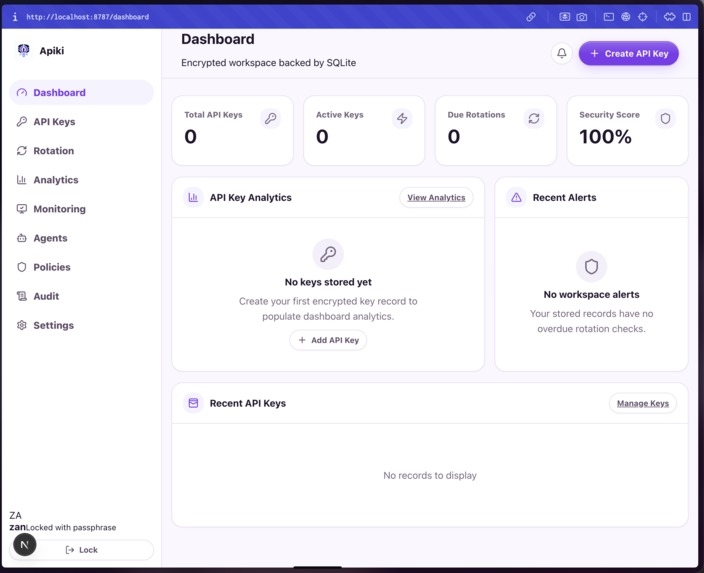This screenshot has height=573, width=704.
Task: Click 'No workspace alerts' text
Action: pos(591,295)
